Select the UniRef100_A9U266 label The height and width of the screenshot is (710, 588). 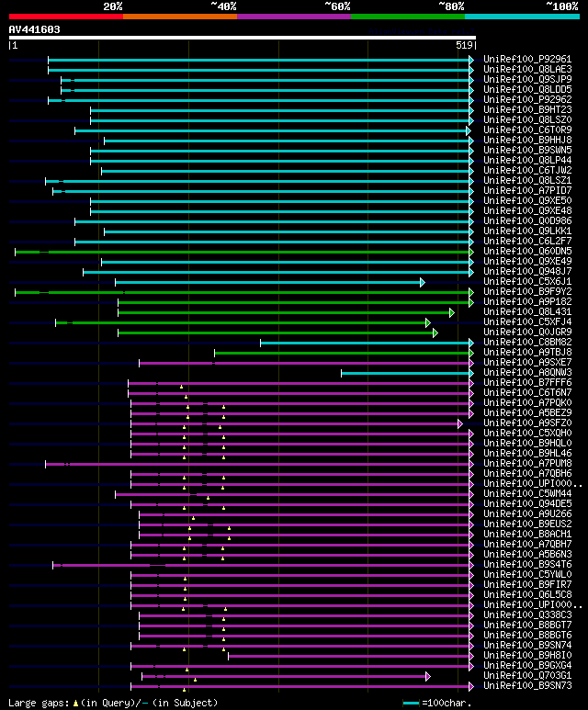tap(527, 514)
